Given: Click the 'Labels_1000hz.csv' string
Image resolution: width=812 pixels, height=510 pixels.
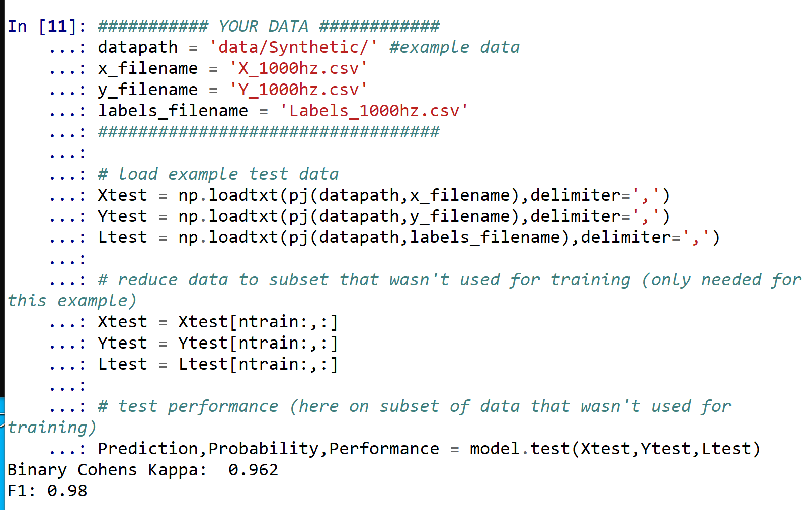Looking at the screenshot, I should pyautogui.click(x=374, y=111).
